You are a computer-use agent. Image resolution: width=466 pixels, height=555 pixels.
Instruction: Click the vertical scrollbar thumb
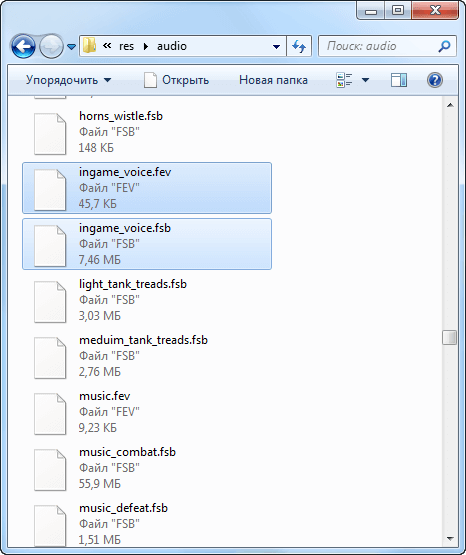point(449,337)
